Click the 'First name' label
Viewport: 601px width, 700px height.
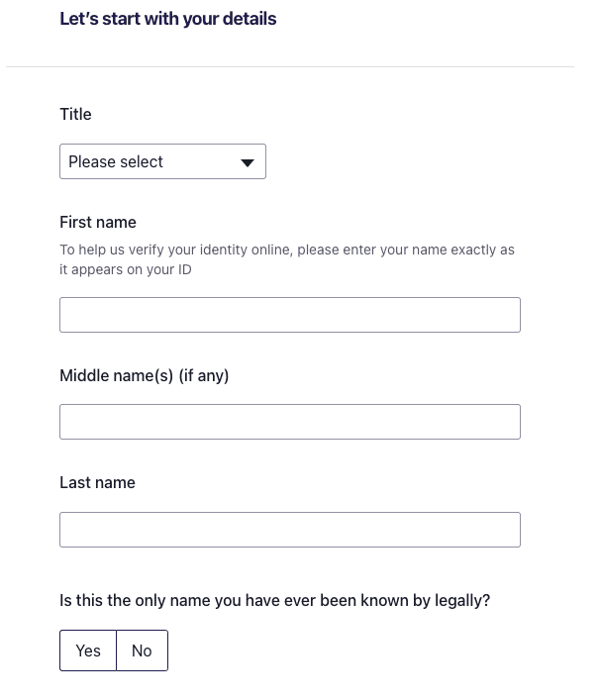click(x=98, y=222)
